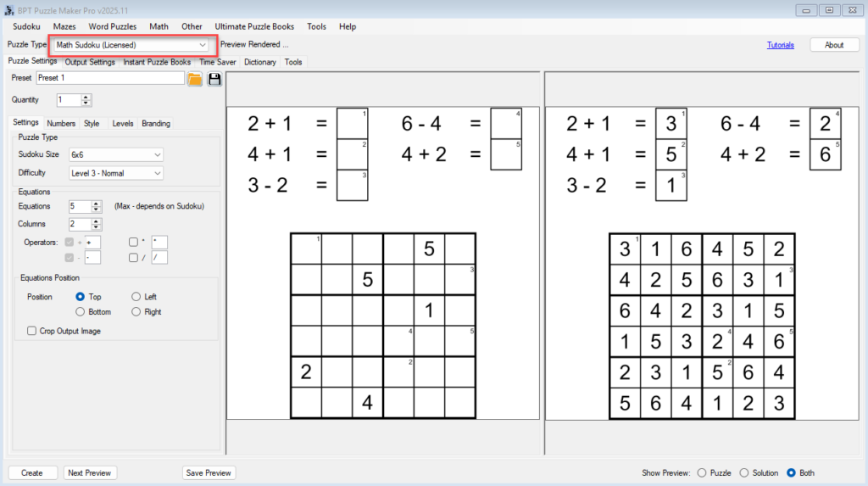The height and width of the screenshot is (486, 868).
Task: Click the Next Preview button
Action: point(89,472)
